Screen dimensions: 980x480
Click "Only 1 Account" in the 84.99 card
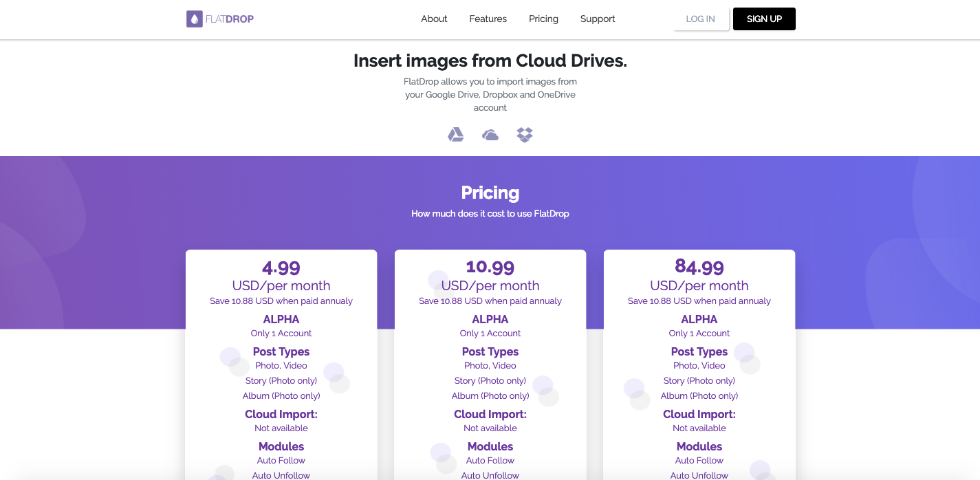tap(699, 334)
